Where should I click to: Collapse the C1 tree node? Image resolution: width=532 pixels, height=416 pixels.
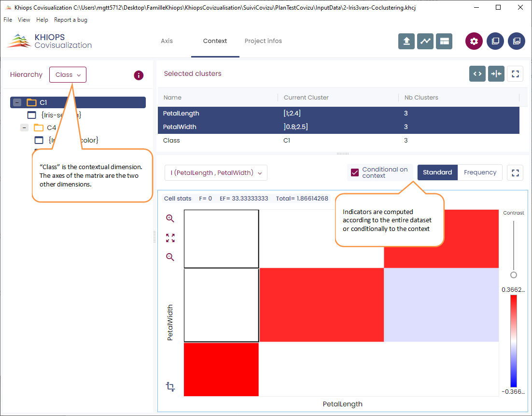[17, 102]
